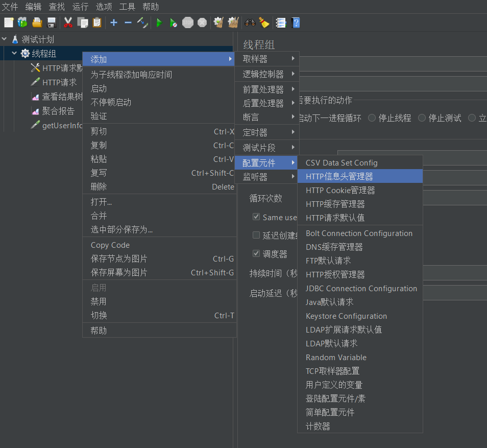
Task: Click the Paste clipboard icon
Action: click(x=97, y=22)
